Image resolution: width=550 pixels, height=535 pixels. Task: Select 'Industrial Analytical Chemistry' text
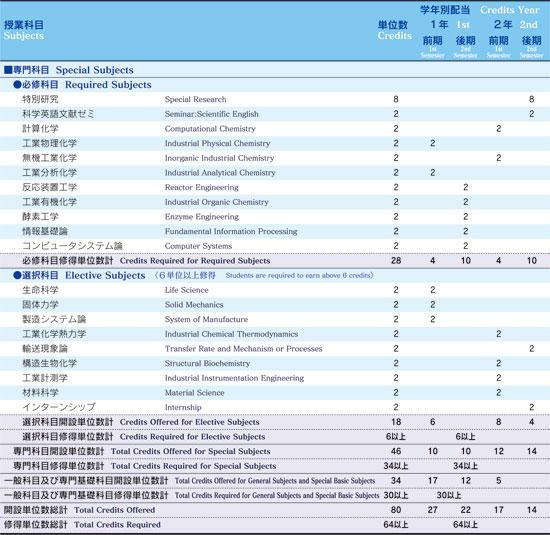coord(220,173)
